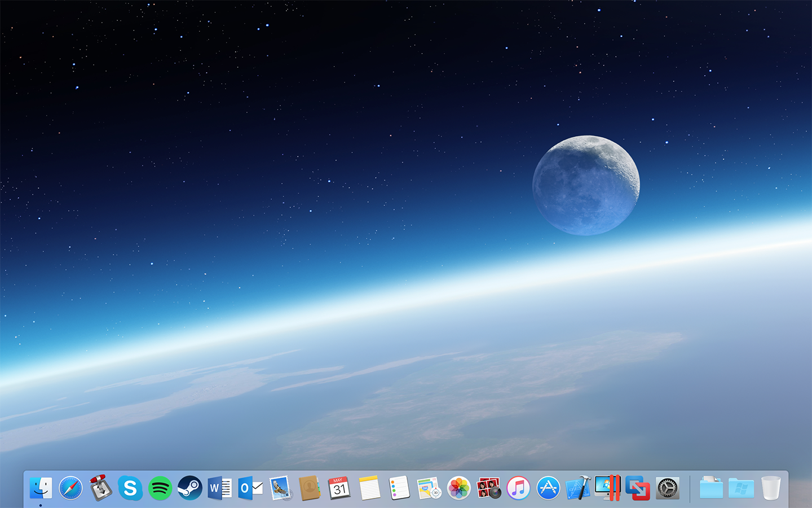Open the Calendar app showing May 31
The height and width of the screenshot is (508, 812).
339,488
